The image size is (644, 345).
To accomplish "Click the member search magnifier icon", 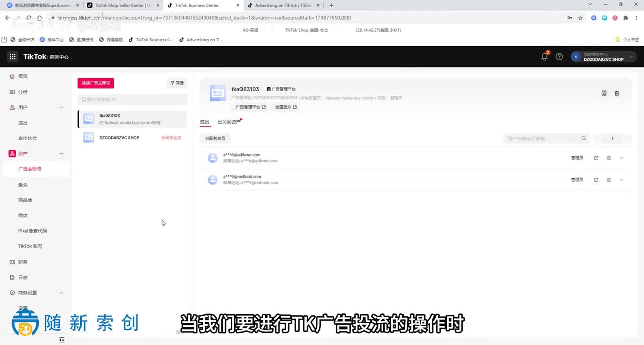I will pyautogui.click(x=584, y=138).
